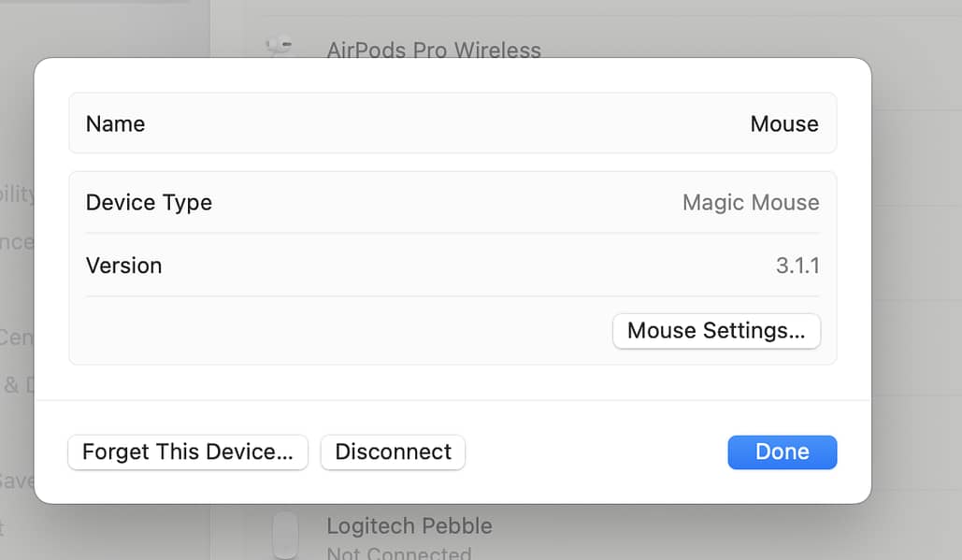Click the Name label
Screen dimensions: 962x560
(115, 123)
